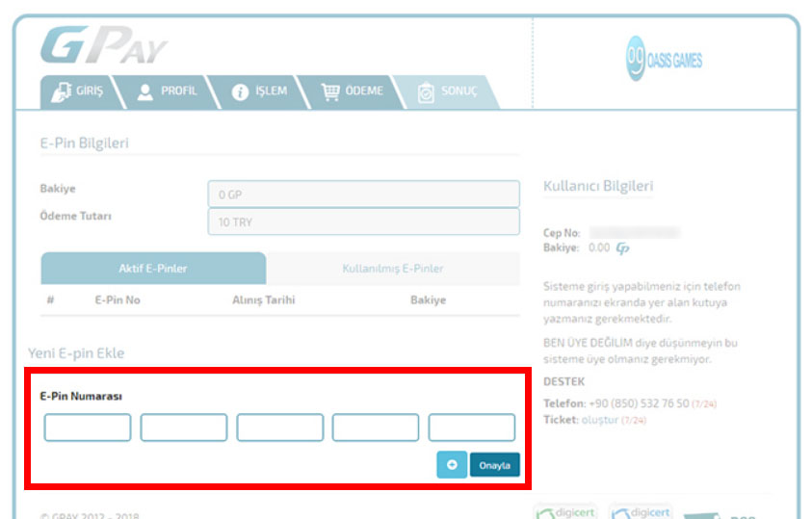Focus the fourth E-Pin number box
The image size is (812, 519).
click(376, 428)
